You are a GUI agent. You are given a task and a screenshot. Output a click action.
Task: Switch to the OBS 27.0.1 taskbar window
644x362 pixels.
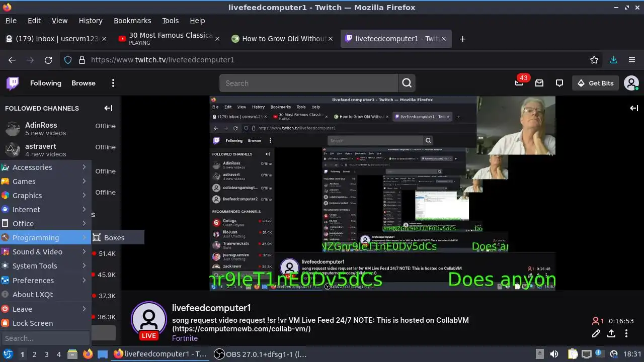261,354
